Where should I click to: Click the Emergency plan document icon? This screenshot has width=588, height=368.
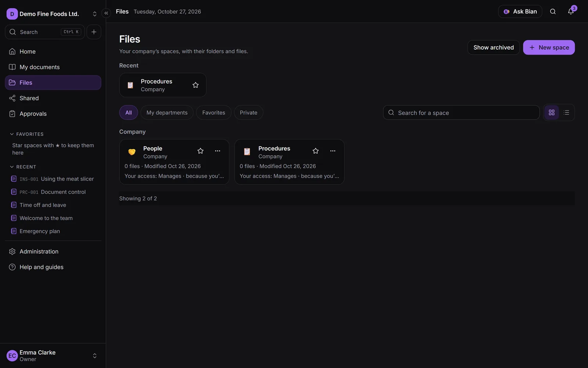14,231
